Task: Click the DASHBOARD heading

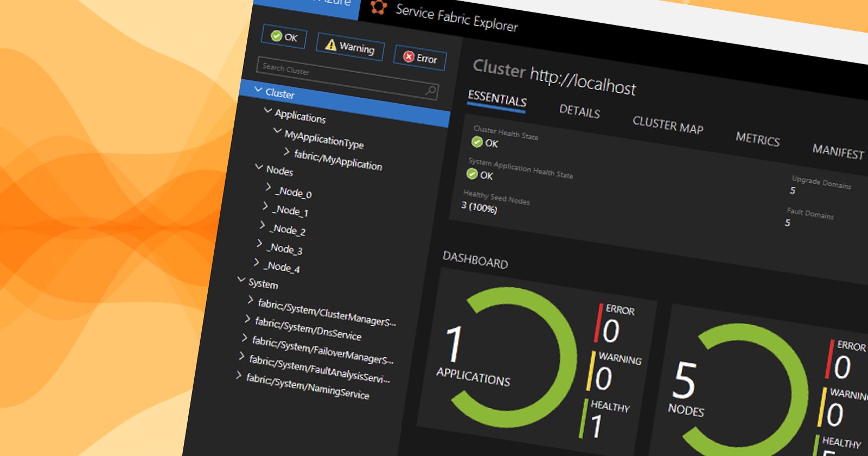Action: pyautogui.click(x=476, y=260)
